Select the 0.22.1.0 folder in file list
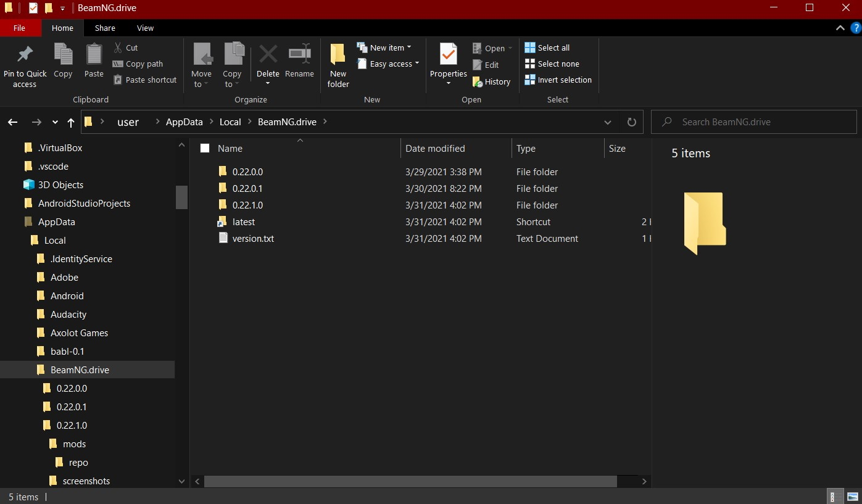 point(247,205)
